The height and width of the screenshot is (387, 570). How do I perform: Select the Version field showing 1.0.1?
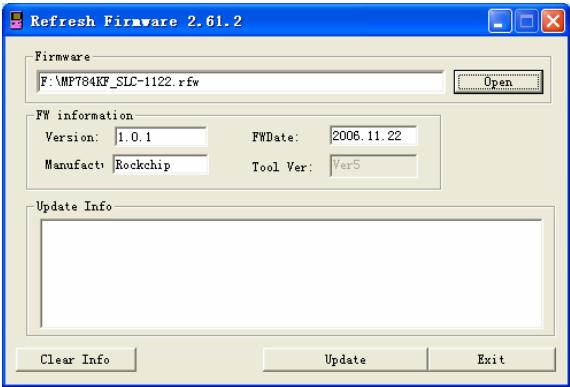[x=161, y=137]
